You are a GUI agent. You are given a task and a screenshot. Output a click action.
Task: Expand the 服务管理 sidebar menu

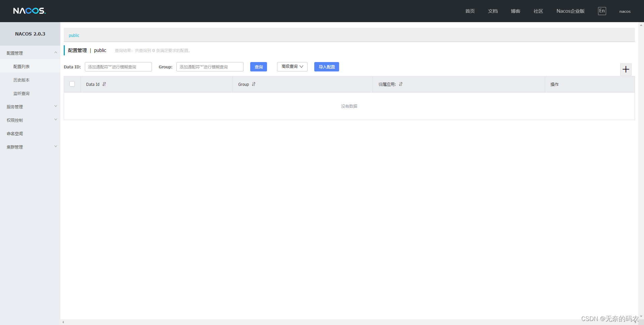click(x=30, y=107)
